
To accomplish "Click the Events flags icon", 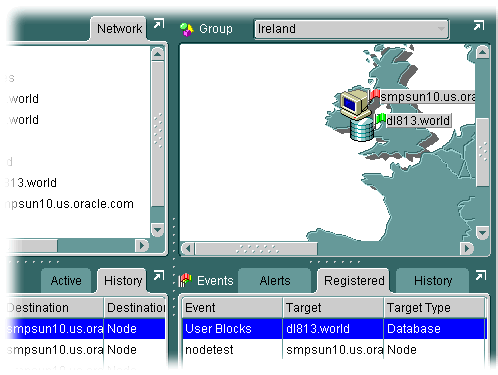I will [185, 280].
